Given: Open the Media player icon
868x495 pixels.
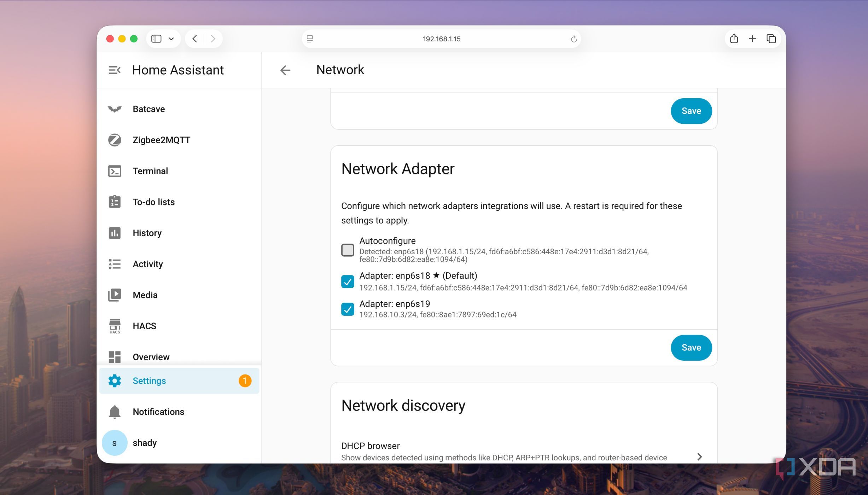Looking at the screenshot, I should pyautogui.click(x=115, y=295).
